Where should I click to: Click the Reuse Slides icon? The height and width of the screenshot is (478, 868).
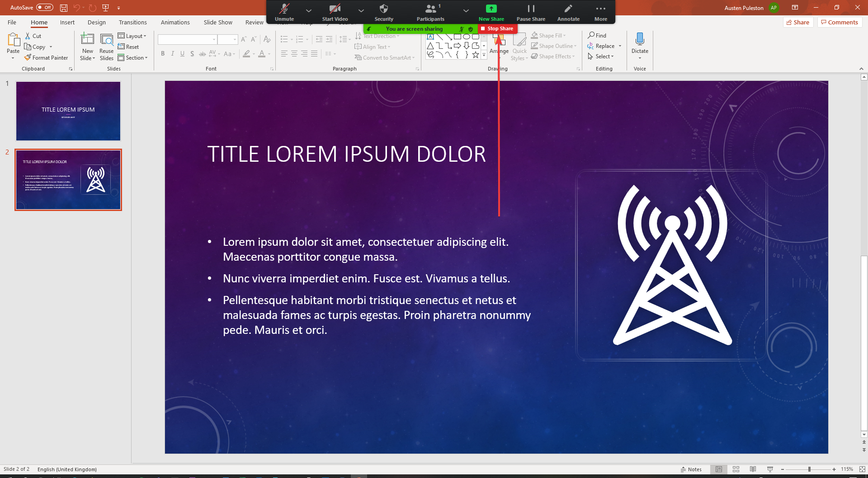107,39
